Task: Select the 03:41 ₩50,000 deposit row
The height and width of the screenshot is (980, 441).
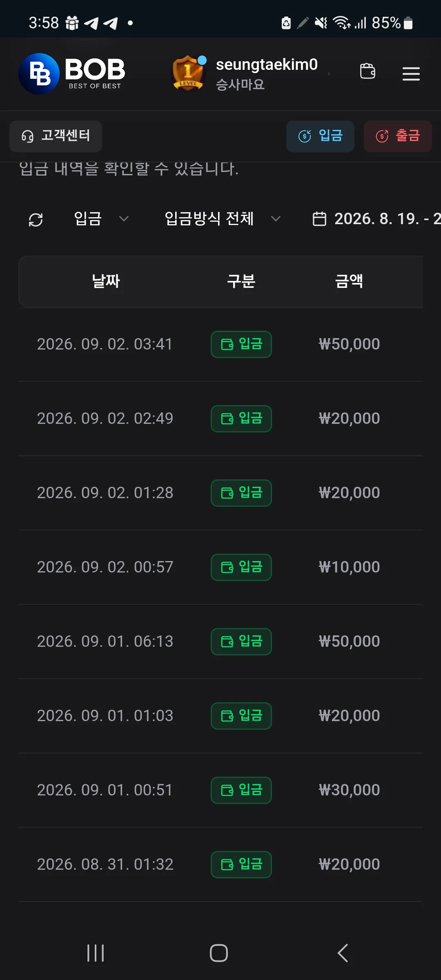Action: 220,344
